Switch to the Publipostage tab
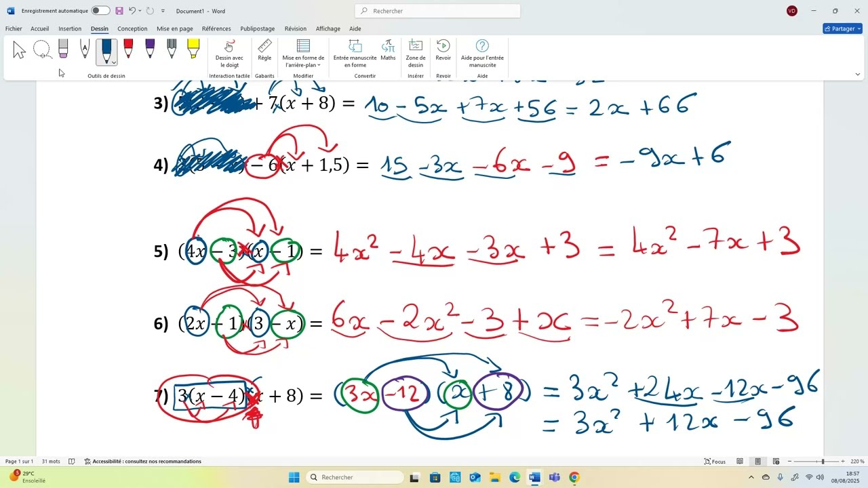 (x=258, y=28)
